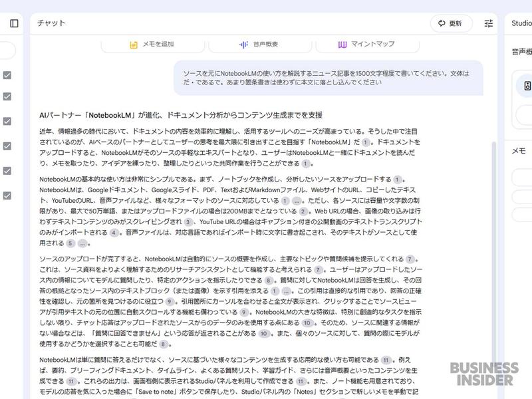
Task: Open citation 4 after のみがインポートされる
Action: (114, 233)
